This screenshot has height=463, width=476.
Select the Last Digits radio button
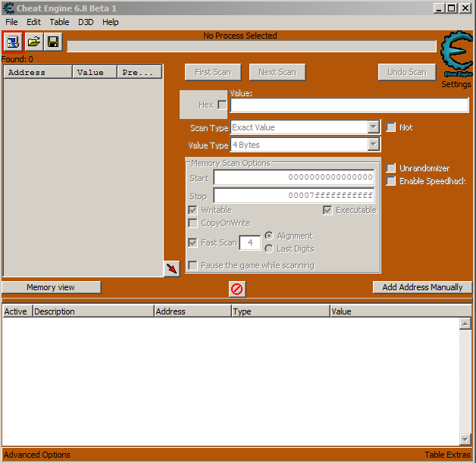268,249
